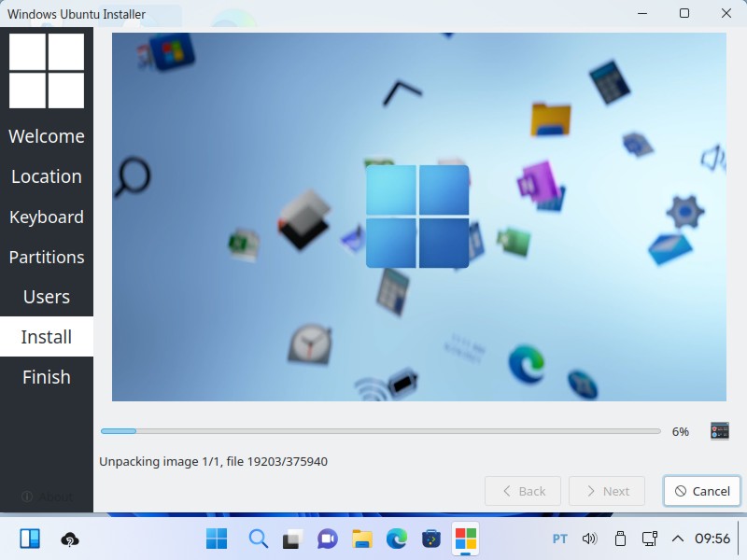
Task: Select the Location step in sidebar
Action: (47, 176)
